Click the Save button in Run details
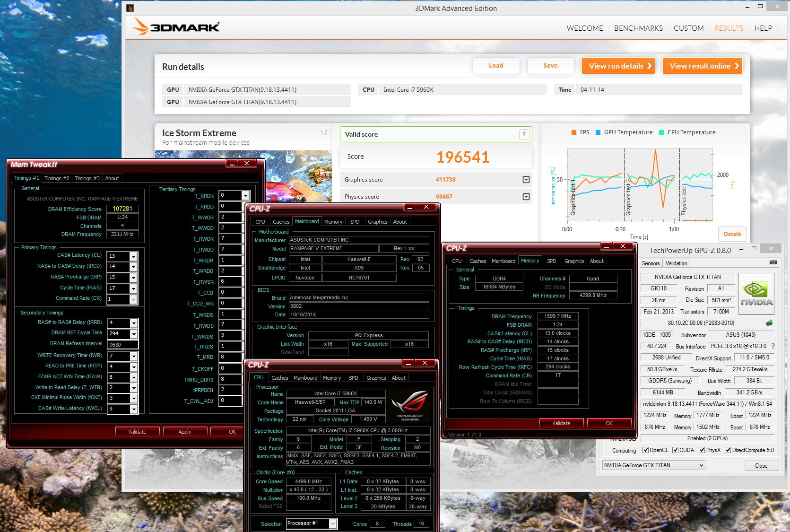 (550, 66)
